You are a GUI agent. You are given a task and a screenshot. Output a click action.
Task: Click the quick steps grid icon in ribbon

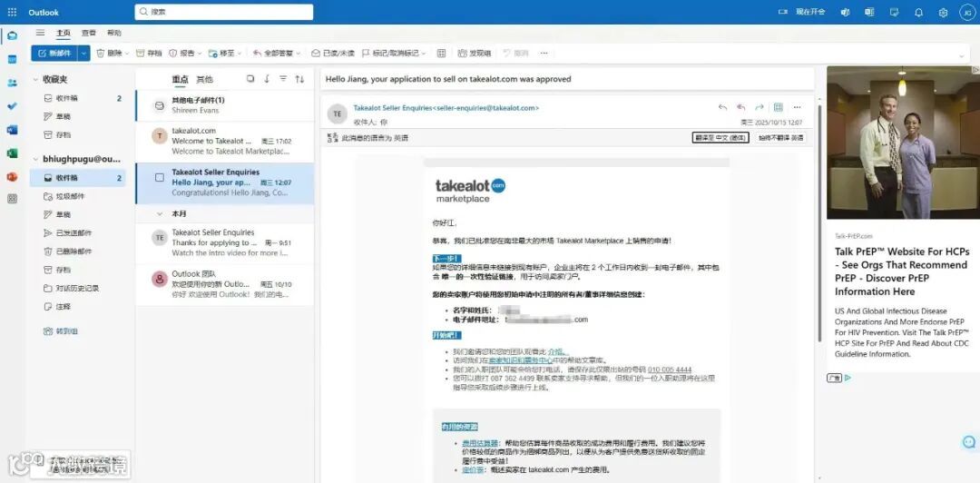(441, 54)
